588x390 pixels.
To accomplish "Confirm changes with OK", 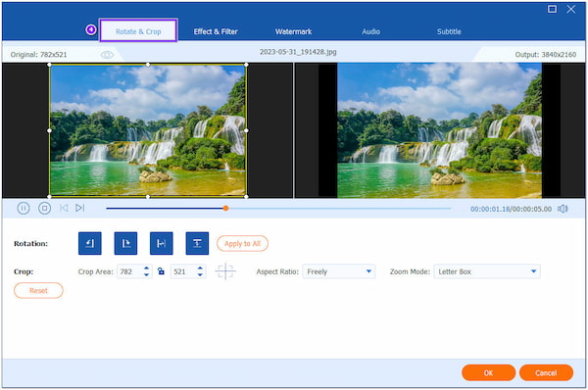I will point(489,372).
